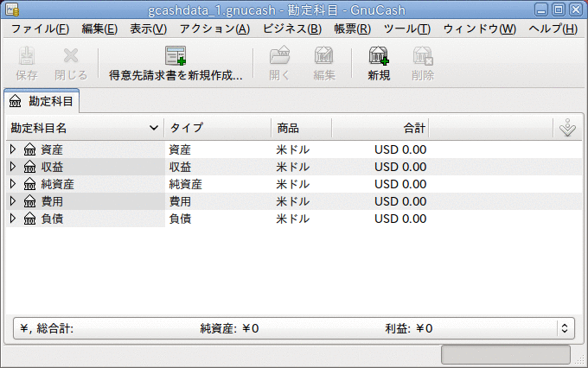Click the window resize grip at bottom corner

(x=580, y=360)
